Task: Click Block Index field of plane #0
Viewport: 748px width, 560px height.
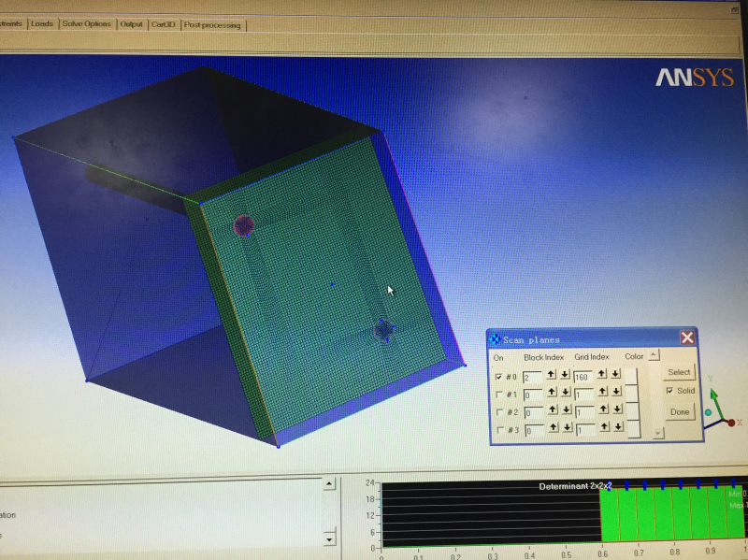Action: pos(532,378)
